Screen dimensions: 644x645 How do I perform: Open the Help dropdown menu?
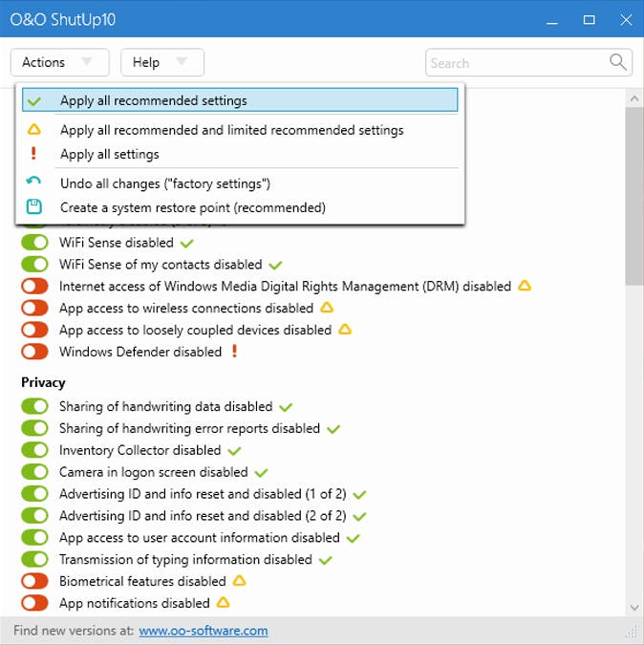pos(162,62)
